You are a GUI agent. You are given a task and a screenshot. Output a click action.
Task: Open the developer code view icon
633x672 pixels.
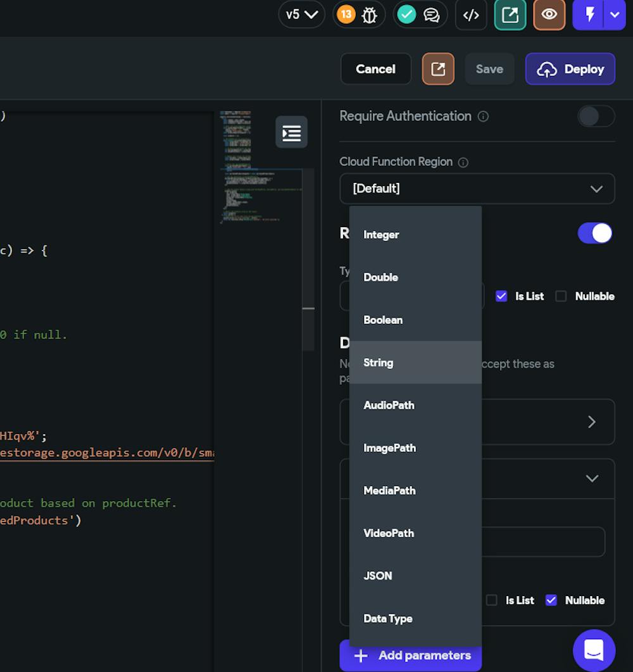471,15
